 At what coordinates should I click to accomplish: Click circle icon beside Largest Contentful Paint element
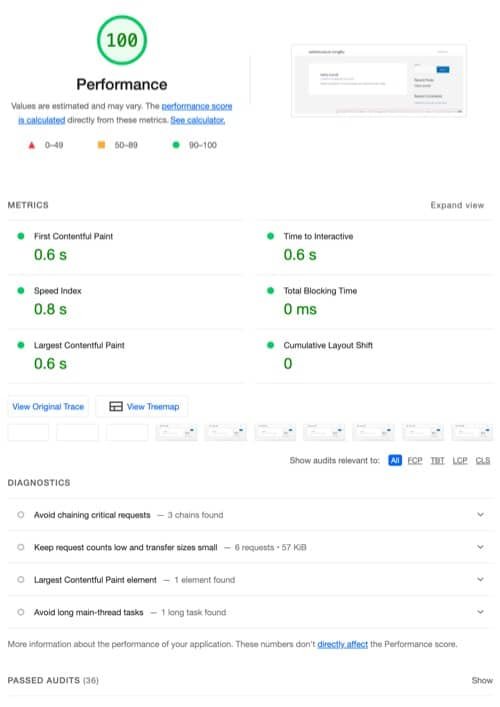click(x=21, y=579)
